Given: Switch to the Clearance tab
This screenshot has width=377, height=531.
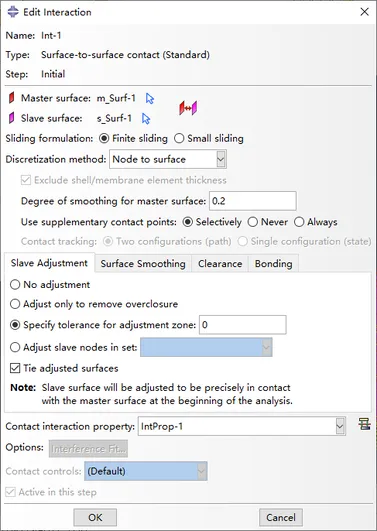Looking at the screenshot, I should pyautogui.click(x=220, y=264).
